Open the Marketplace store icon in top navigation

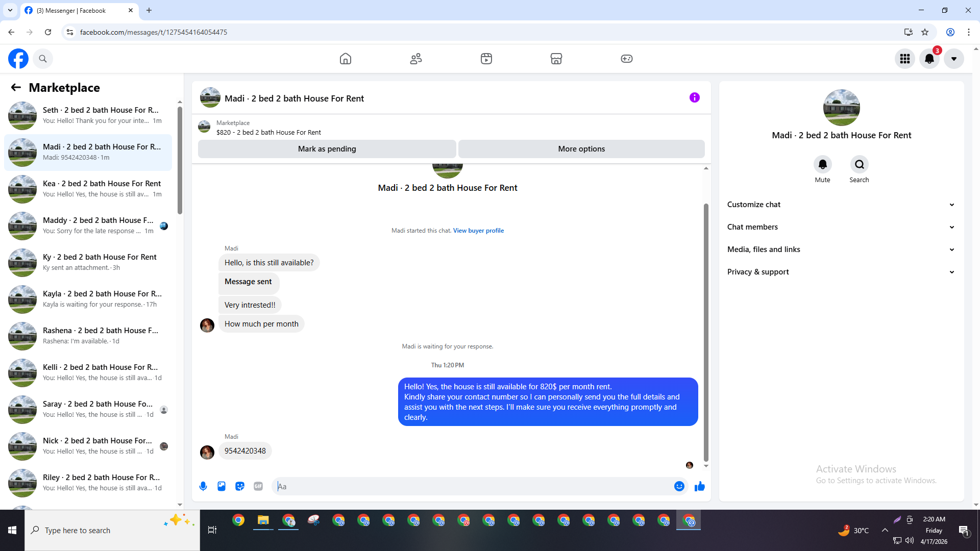click(556, 59)
